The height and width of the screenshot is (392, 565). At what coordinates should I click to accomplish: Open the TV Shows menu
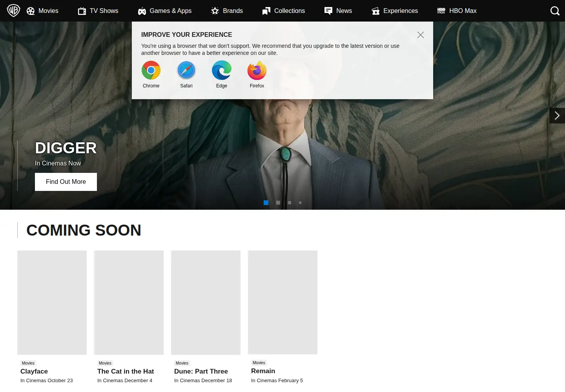click(x=104, y=11)
